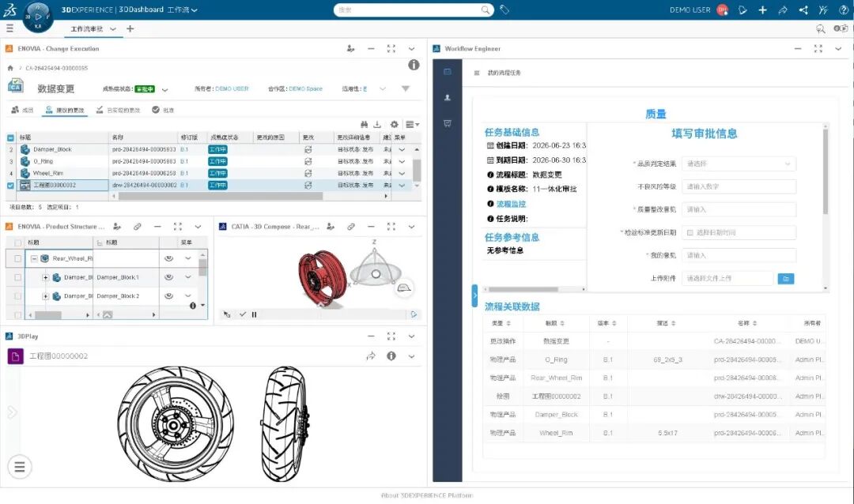
Task: Switch to the 成员 tab
Action: [x=22, y=110]
